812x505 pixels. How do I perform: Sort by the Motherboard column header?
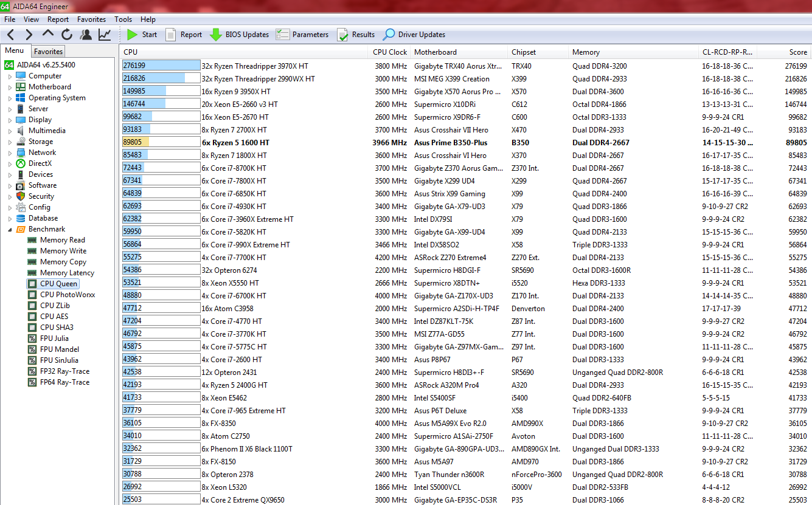click(x=459, y=52)
